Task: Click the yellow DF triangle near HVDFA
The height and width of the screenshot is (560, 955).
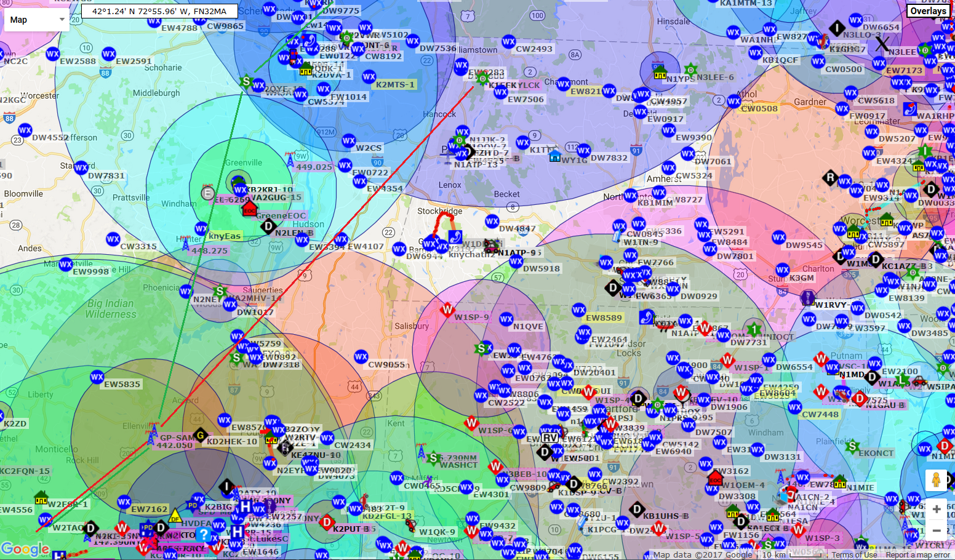Action: tap(175, 515)
